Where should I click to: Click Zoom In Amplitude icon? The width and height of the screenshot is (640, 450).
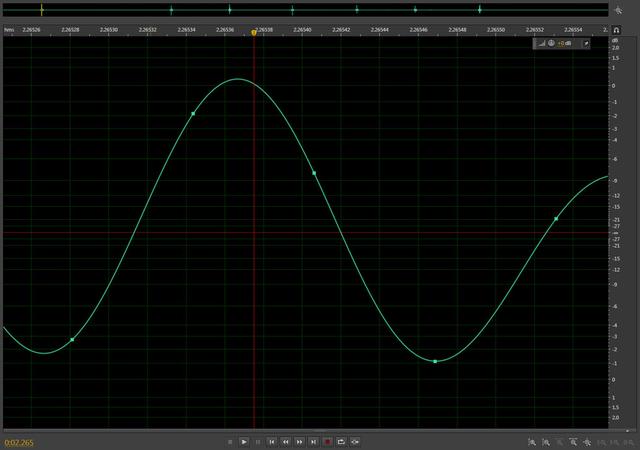tap(532, 441)
